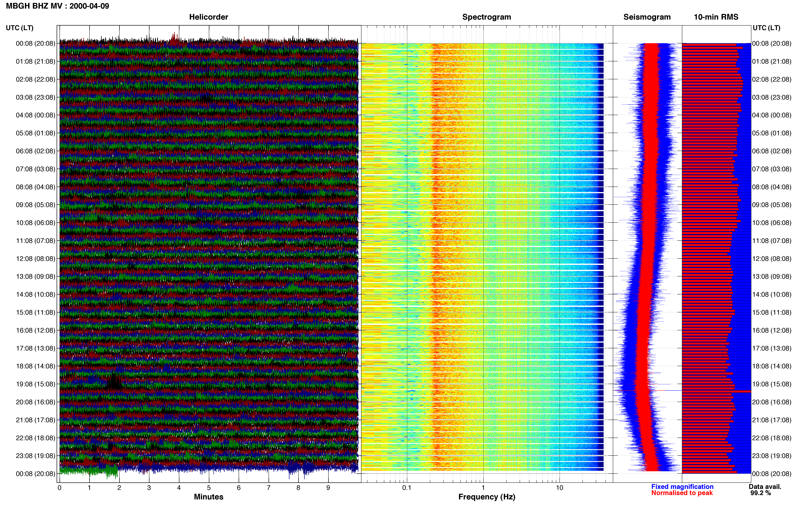This screenshot has height=508, width=812.
Task: Click left time label 18:08 (14:08)
Action: pos(35,366)
